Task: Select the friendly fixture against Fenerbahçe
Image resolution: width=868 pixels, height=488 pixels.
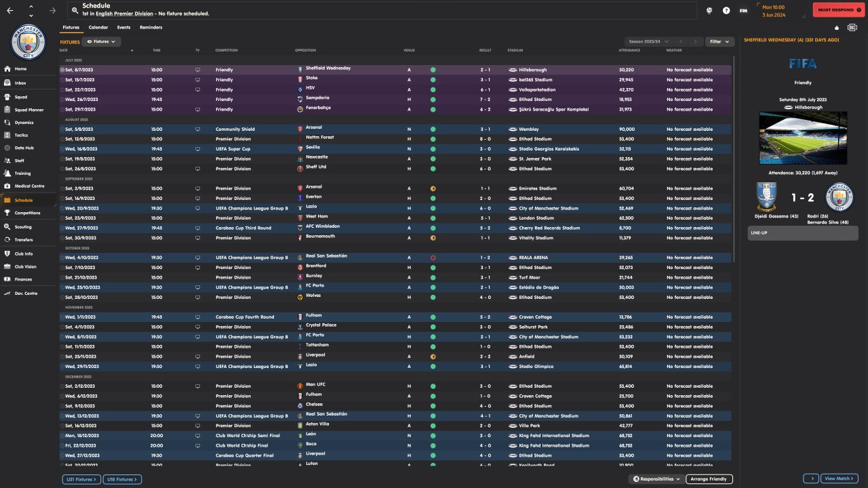Action: pos(395,109)
